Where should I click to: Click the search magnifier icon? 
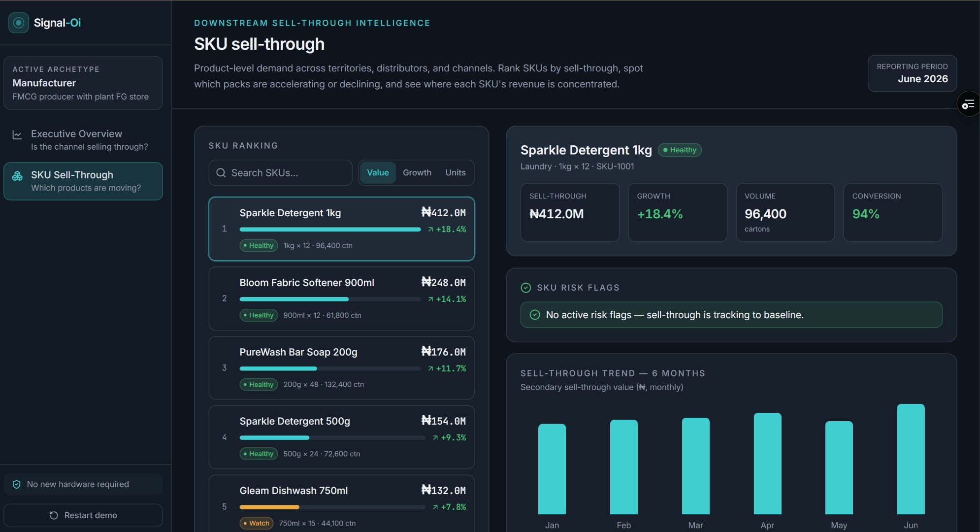pos(221,173)
